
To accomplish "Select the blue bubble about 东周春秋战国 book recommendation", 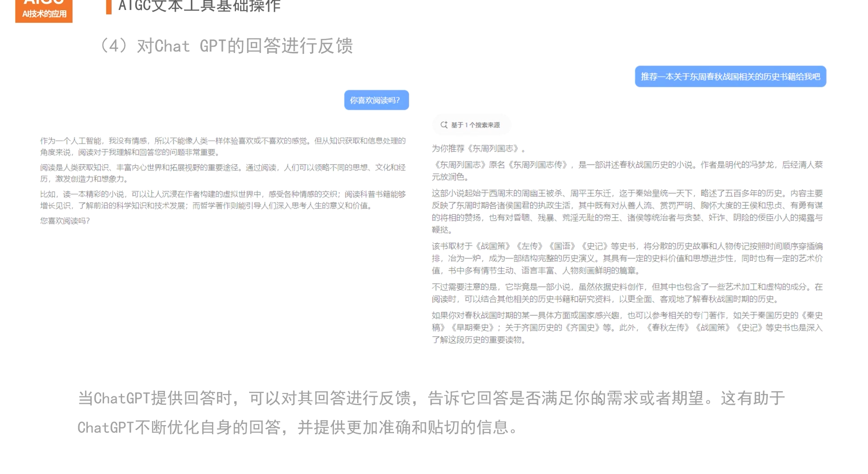I will pos(731,76).
